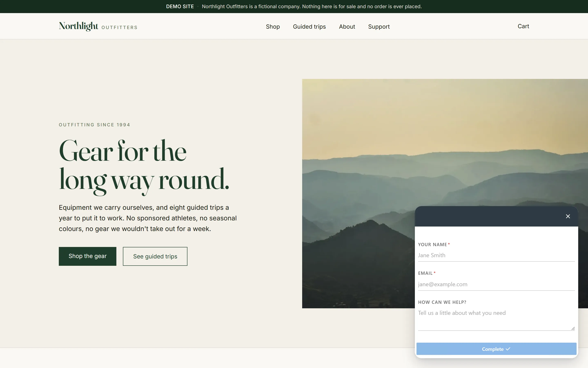Click the 'YOUR NAME' field label
This screenshot has width=588, height=368.
click(x=432, y=245)
